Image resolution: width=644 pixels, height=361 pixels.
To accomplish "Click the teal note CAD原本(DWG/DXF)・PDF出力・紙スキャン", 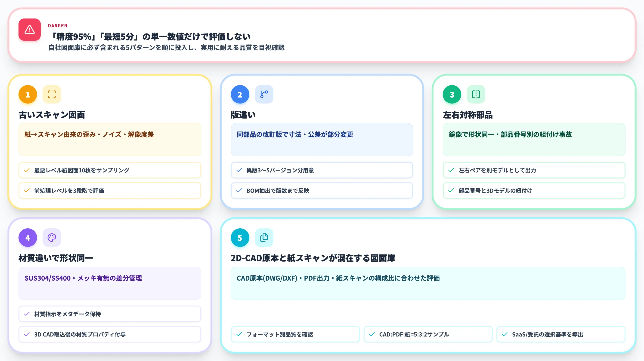I will pyautogui.click(x=428, y=283).
